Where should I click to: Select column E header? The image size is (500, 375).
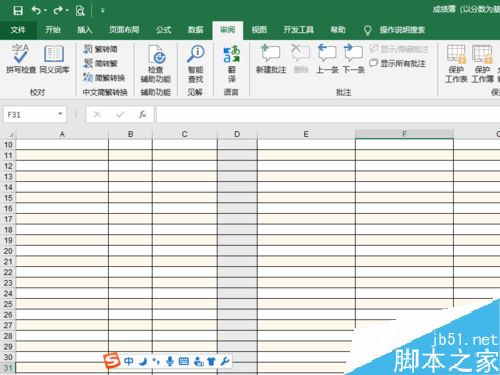[x=306, y=134]
